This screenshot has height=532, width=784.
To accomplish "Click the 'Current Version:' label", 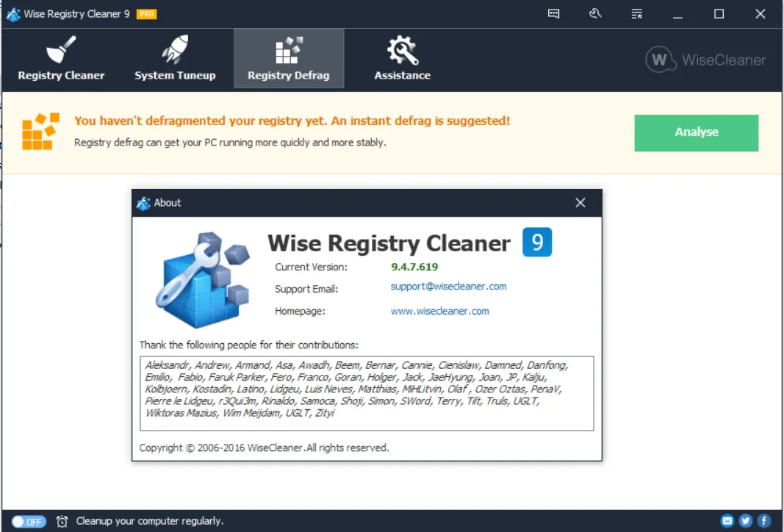I will pos(311,267).
